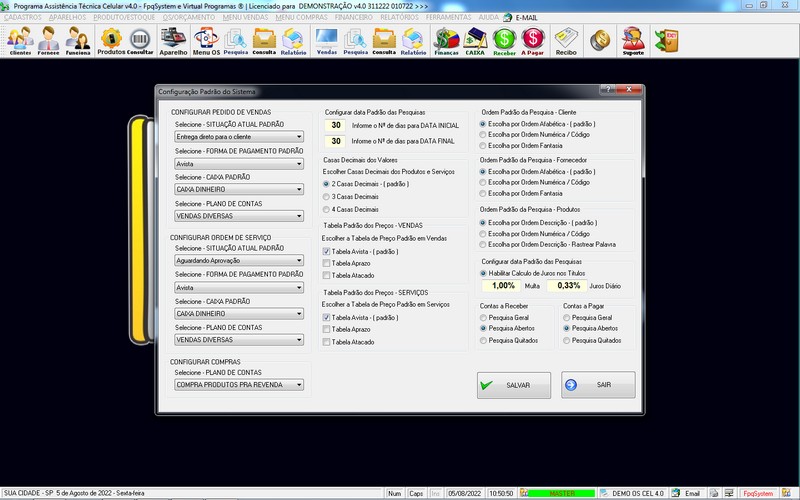This screenshot has height=500, width=800.
Task: Open the CADASTROS menu
Action: point(22,17)
